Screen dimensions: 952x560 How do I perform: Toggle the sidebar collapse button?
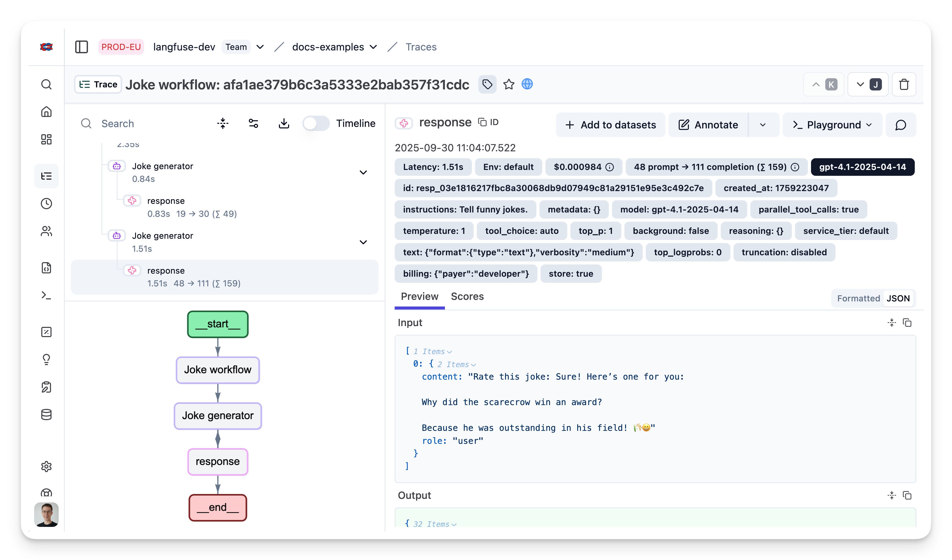pyautogui.click(x=82, y=47)
